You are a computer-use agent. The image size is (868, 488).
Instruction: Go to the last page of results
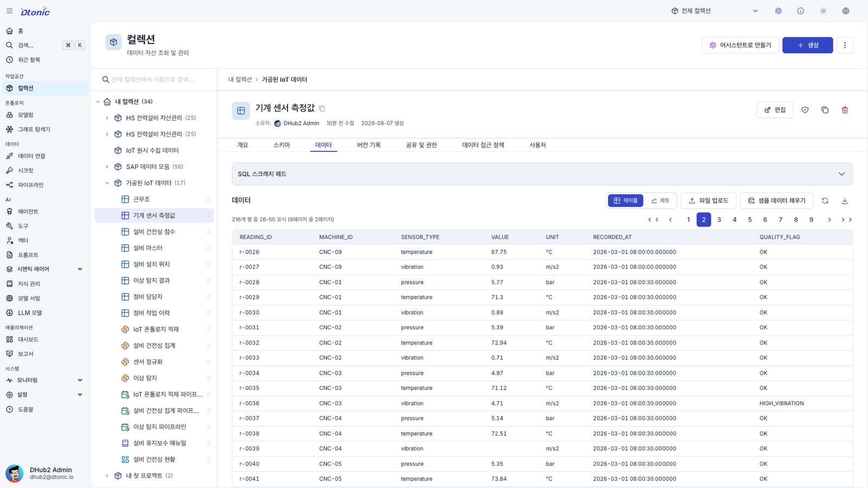tap(846, 220)
